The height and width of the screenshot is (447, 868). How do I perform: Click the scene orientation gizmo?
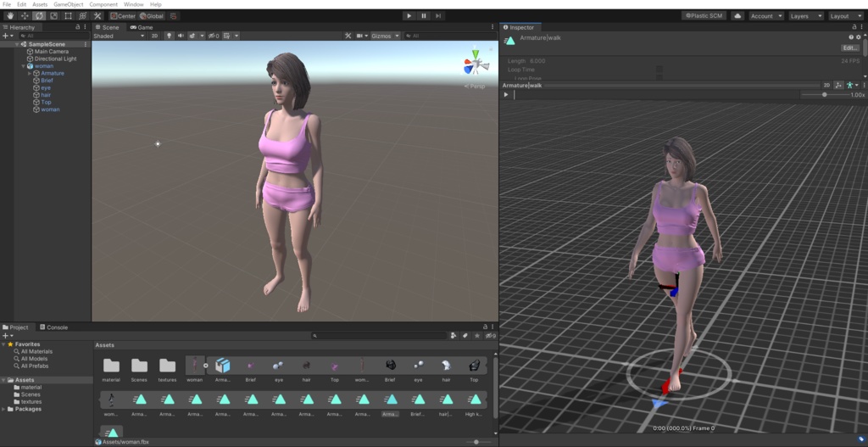[476, 63]
